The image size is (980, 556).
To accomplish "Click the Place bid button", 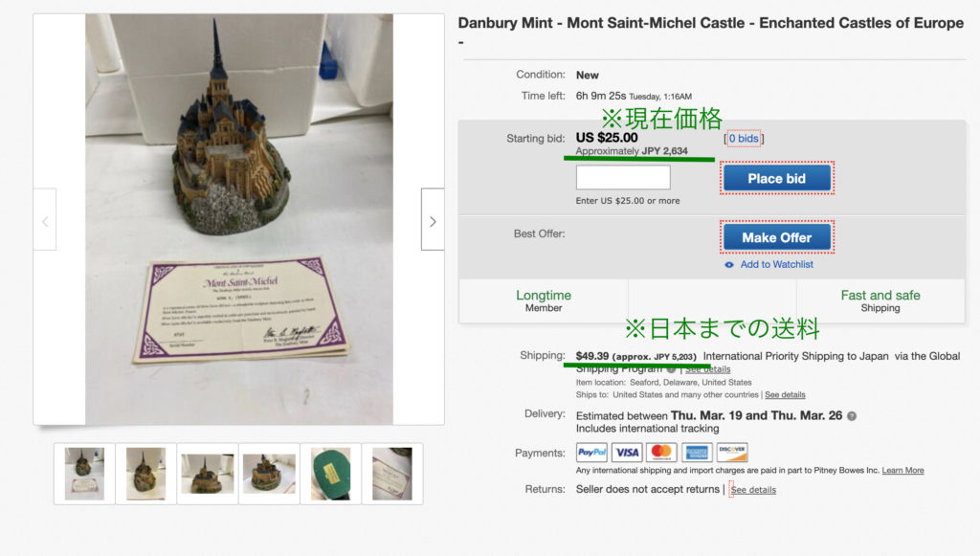I will pos(777,178).
